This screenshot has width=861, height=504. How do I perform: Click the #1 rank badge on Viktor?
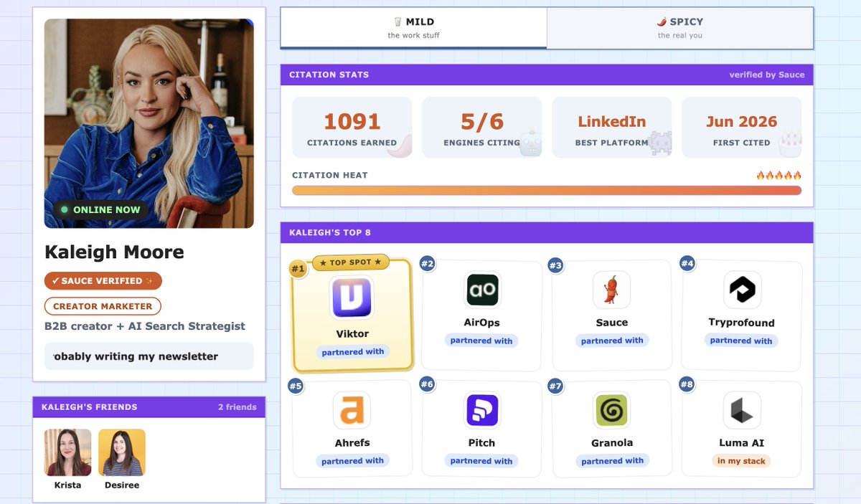coord(298,269)
